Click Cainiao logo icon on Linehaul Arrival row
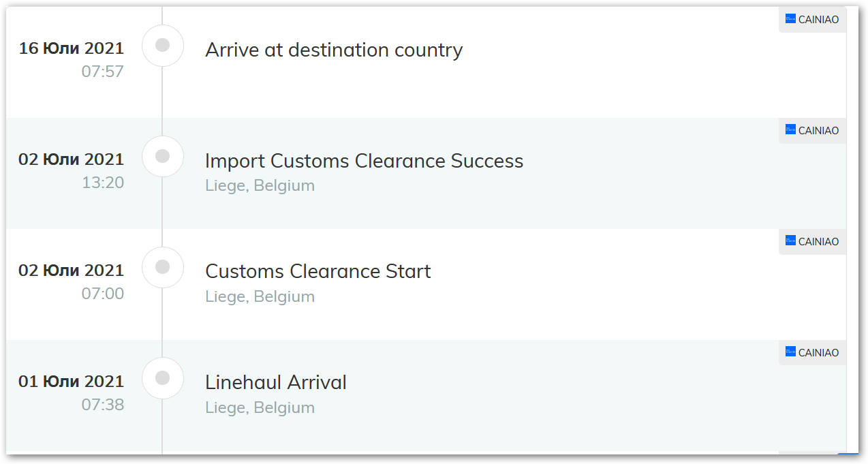 [790, 352]
